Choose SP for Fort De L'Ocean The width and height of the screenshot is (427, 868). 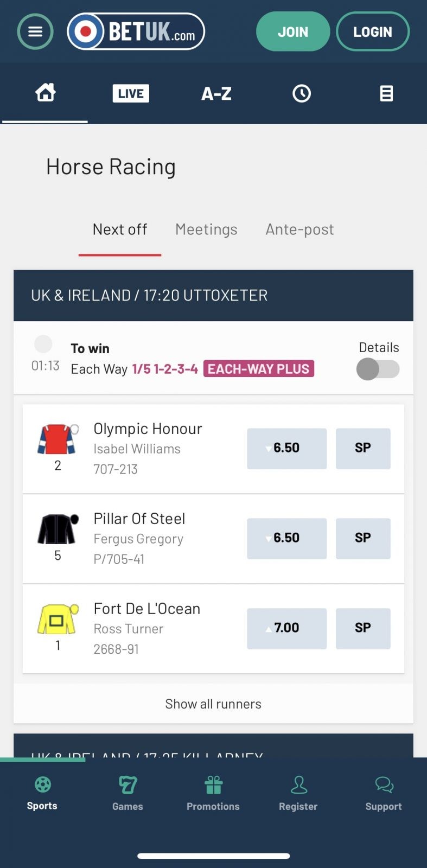[x=363, y=628]
